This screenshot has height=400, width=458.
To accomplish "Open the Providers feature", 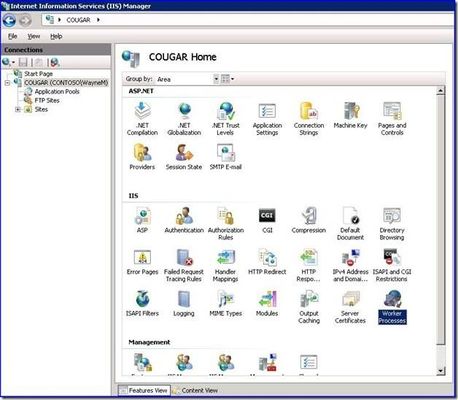I will [x=142, y=157].
